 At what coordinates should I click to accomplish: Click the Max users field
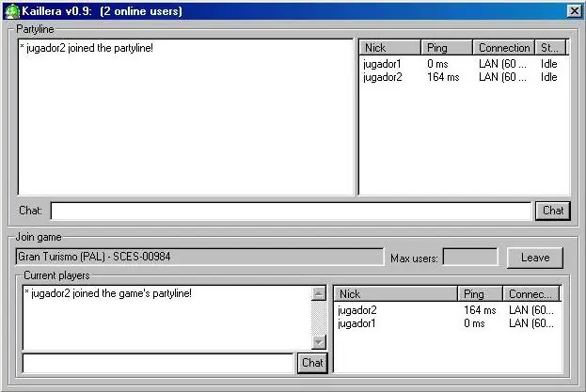[x=470, y=257]
